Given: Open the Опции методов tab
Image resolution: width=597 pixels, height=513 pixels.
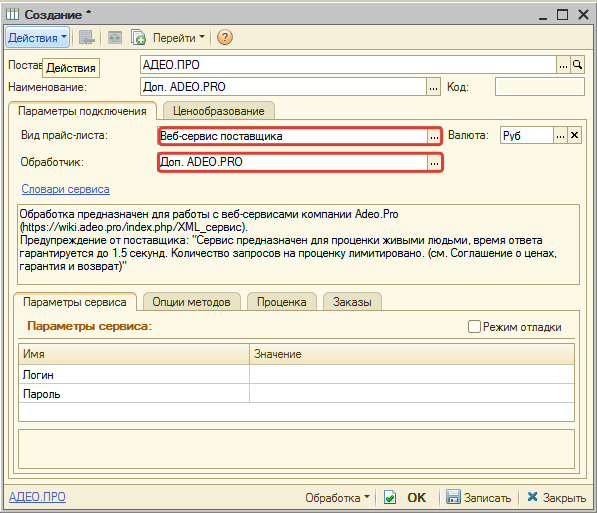Looking at the screenshot, I should [192, 302].
